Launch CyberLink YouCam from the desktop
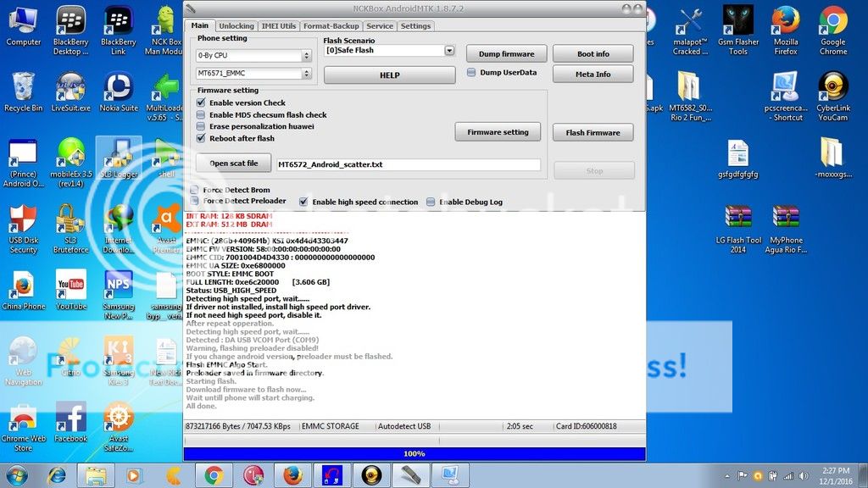 [832, 89]
